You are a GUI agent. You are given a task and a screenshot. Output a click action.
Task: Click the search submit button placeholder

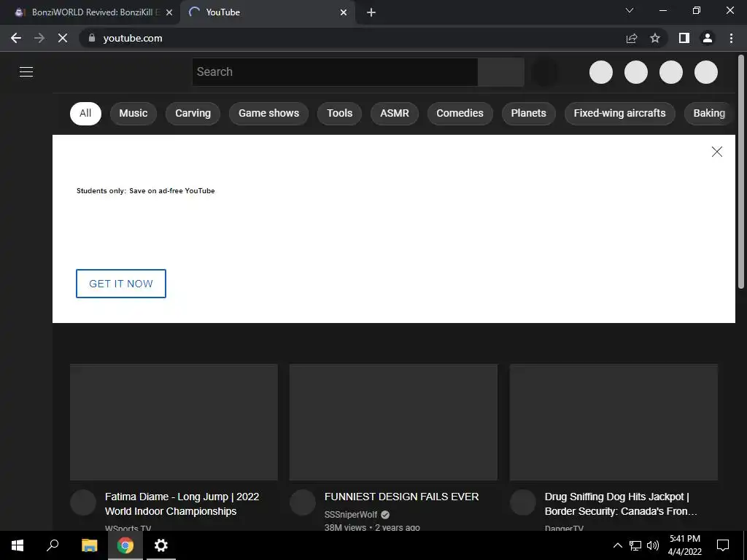[x=501, y=72]
